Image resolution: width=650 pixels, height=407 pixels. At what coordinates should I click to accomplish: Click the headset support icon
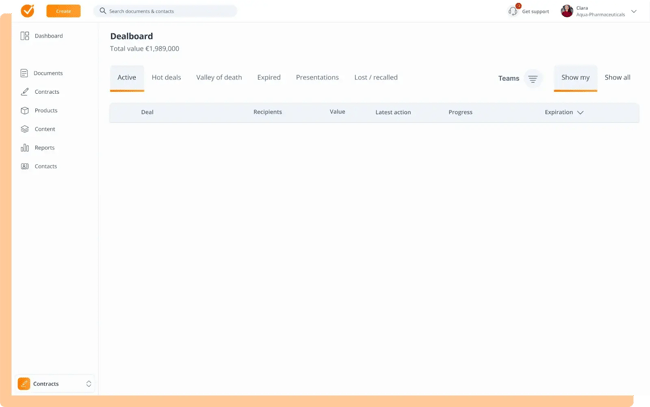click(513, 11)
